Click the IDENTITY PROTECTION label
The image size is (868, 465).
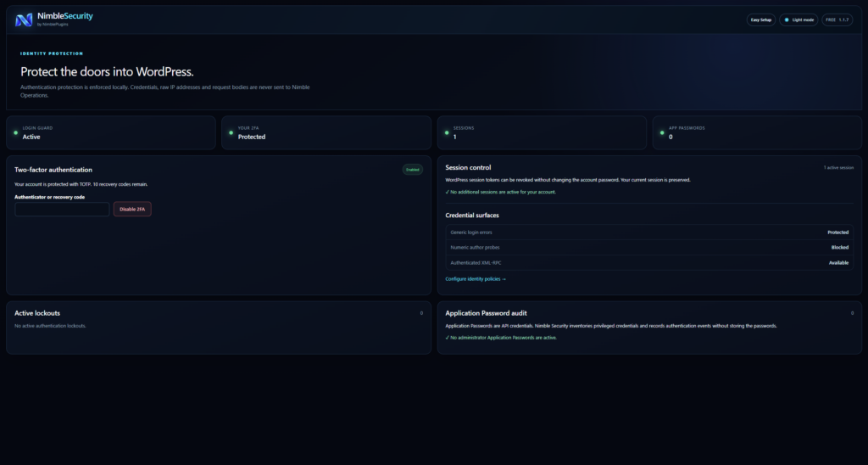tap(52, 53)
